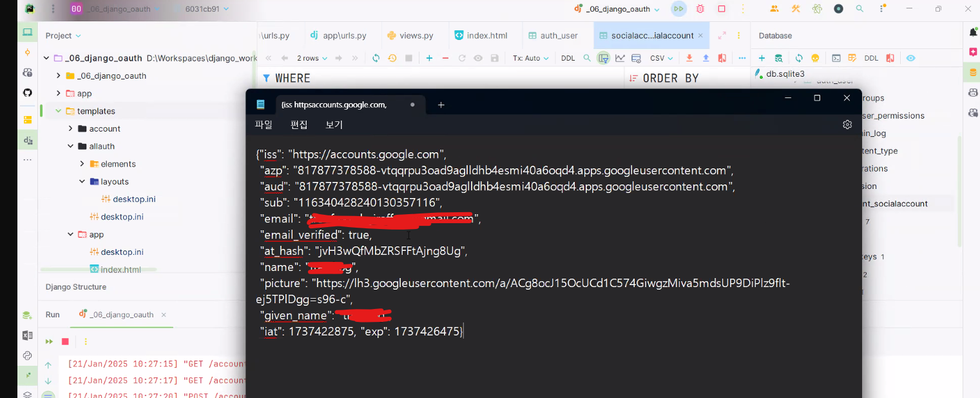
Task: Click the rerun icon in Run panel
Action: point(49,341)
